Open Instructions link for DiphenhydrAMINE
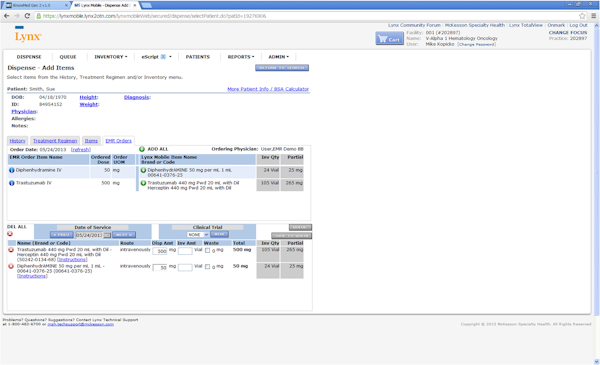Viewport: 600px width, 365px height. pos(32,276)
